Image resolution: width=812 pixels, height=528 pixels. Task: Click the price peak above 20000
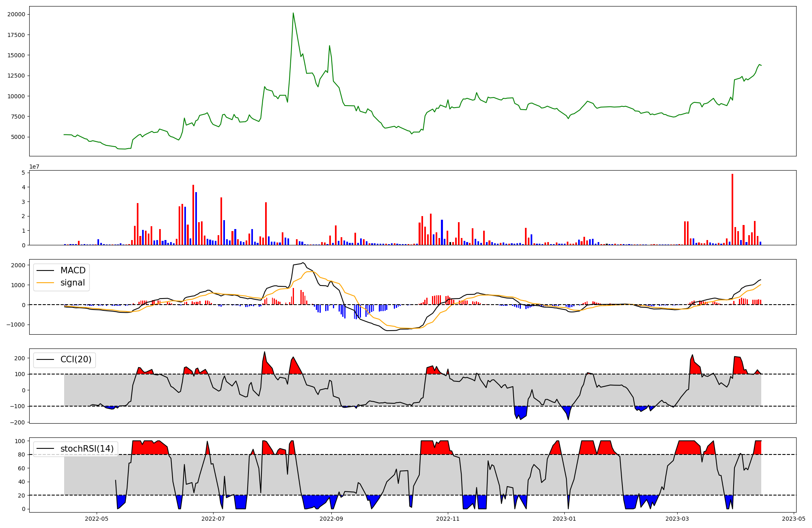pos(293,13)
